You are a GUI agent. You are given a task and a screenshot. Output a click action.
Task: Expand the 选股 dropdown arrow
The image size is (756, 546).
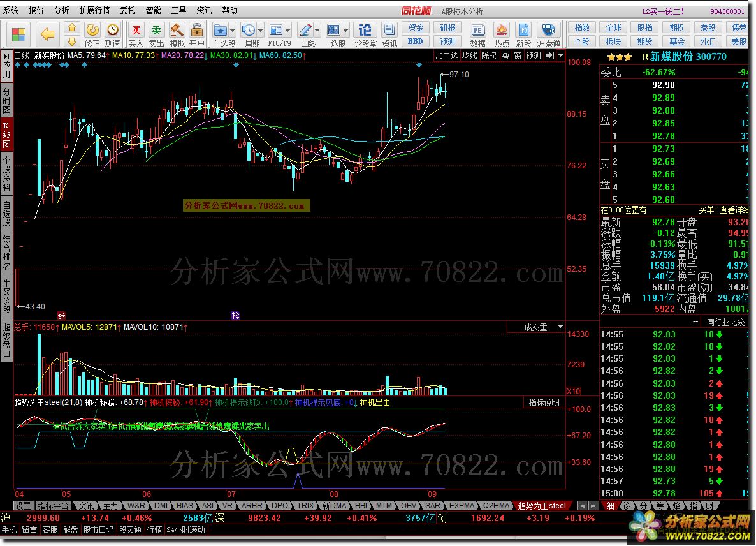(x=345, y=31)
